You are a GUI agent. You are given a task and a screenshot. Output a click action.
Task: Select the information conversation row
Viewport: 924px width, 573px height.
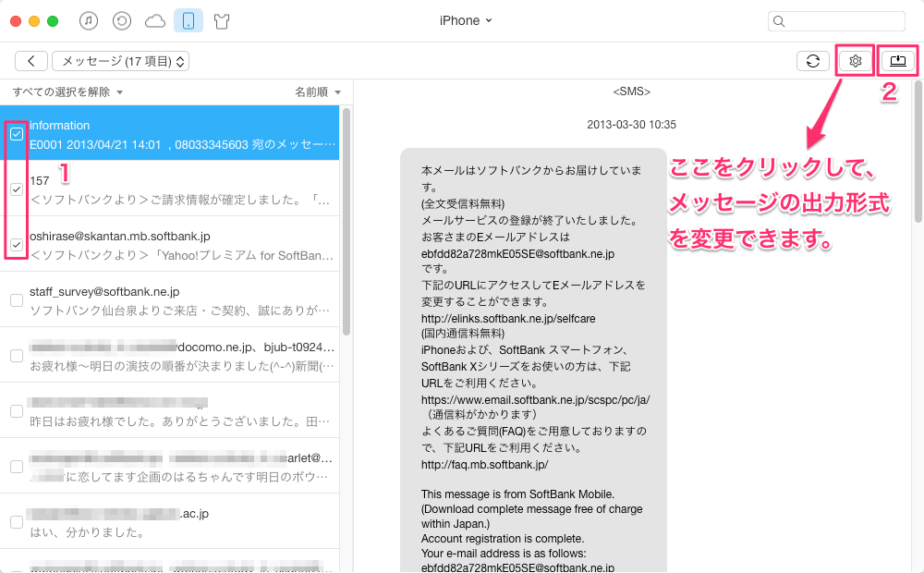coord(170,133)
